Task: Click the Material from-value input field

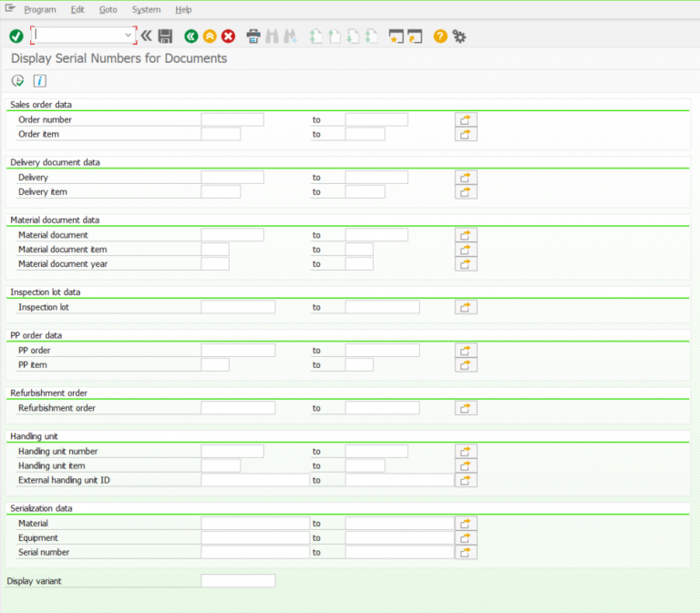Action: pos(255,523)
